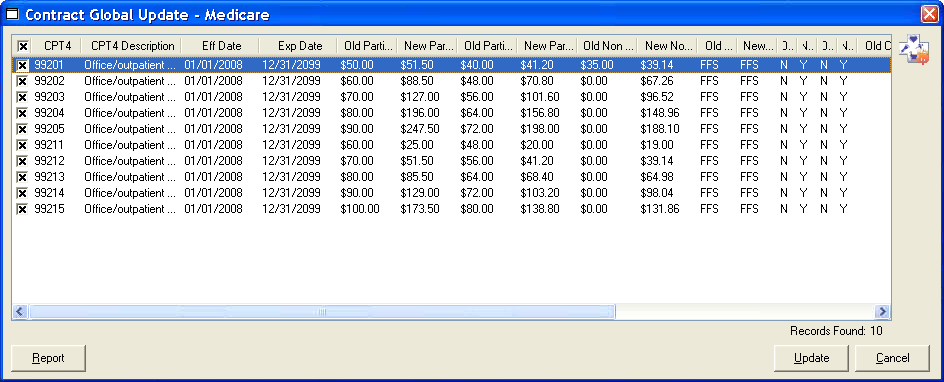Uncheck the checkbox for CPT4 99214

[22, 193]
